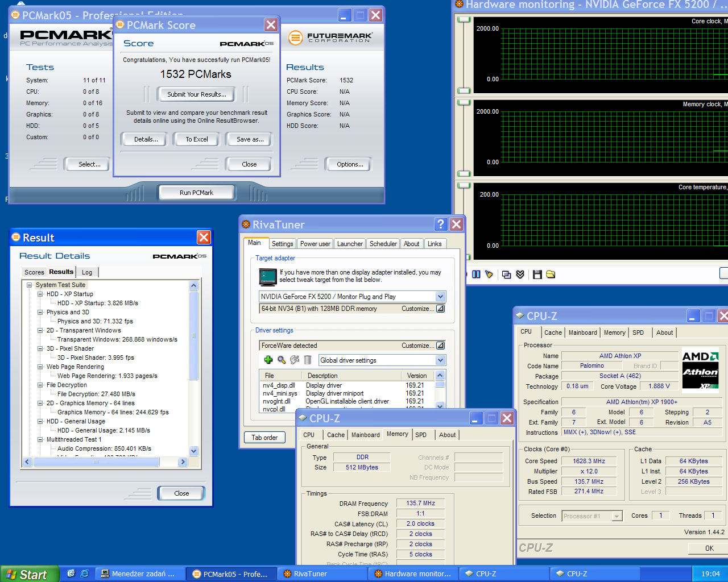Open the Scheduler tab in RivaTuner
This screenshot has height=582, width=728.
coord(383,244)
